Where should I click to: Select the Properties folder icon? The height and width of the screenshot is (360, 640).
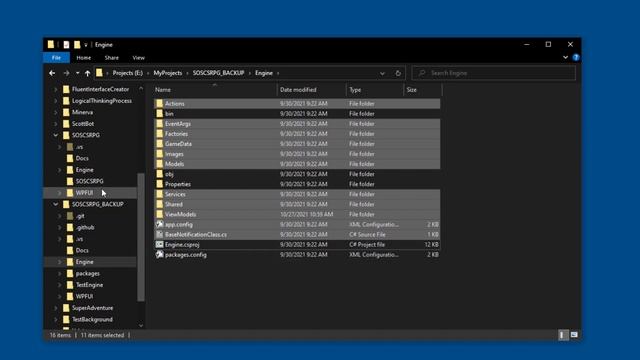pyautogui.click(x=159, y=184)
